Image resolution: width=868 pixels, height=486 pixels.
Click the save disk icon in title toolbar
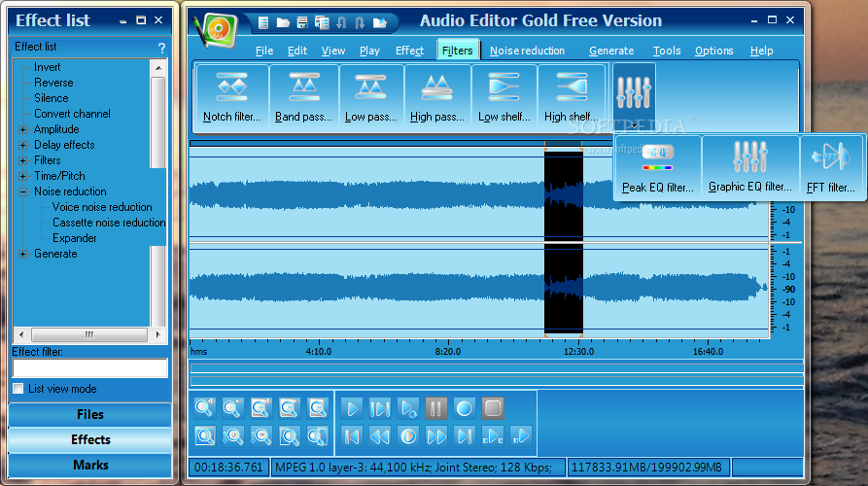pyautogui.click(x=302, y=22)
